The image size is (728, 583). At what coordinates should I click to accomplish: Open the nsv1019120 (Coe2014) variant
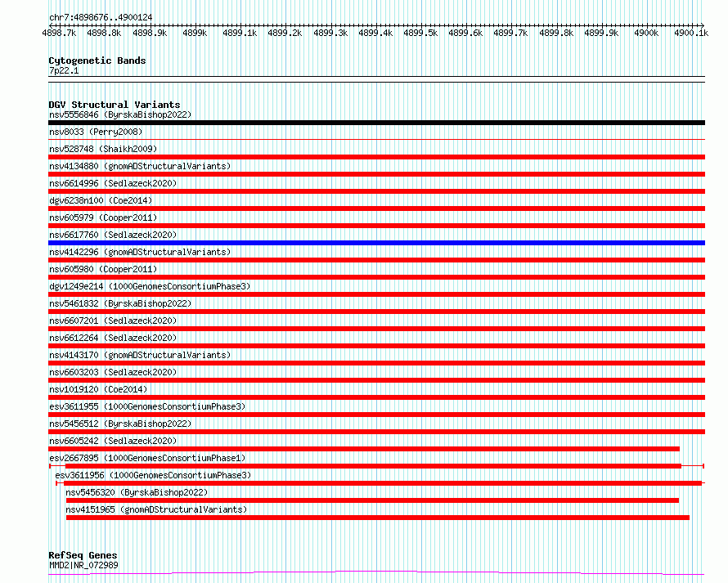[98, 389]
